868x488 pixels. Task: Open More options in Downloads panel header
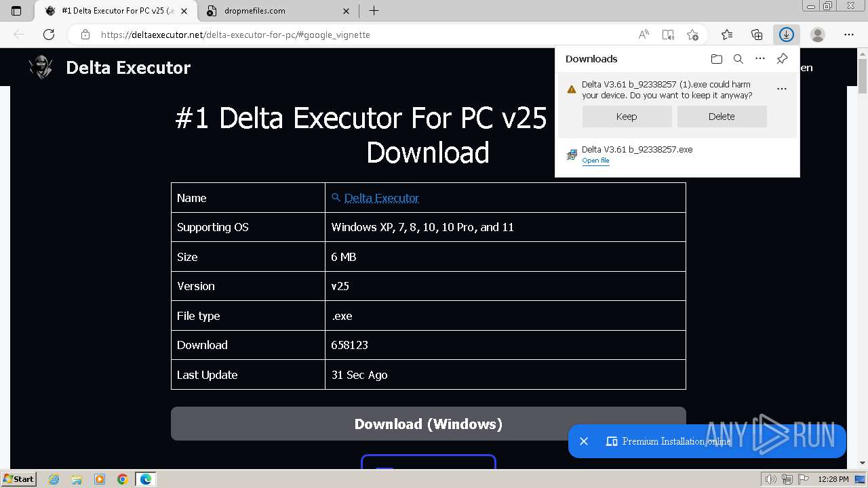pyautogui.click(x=760, y=59)
